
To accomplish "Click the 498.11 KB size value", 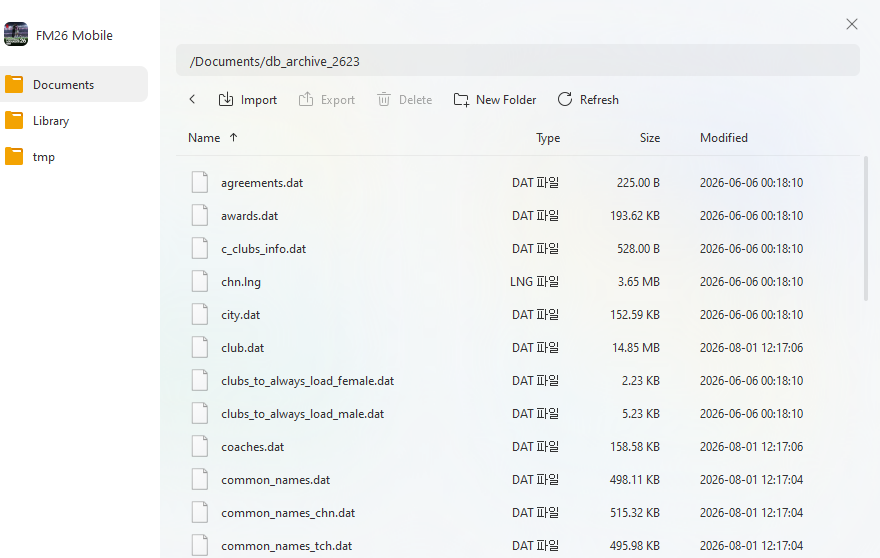I will coord(635,480).
